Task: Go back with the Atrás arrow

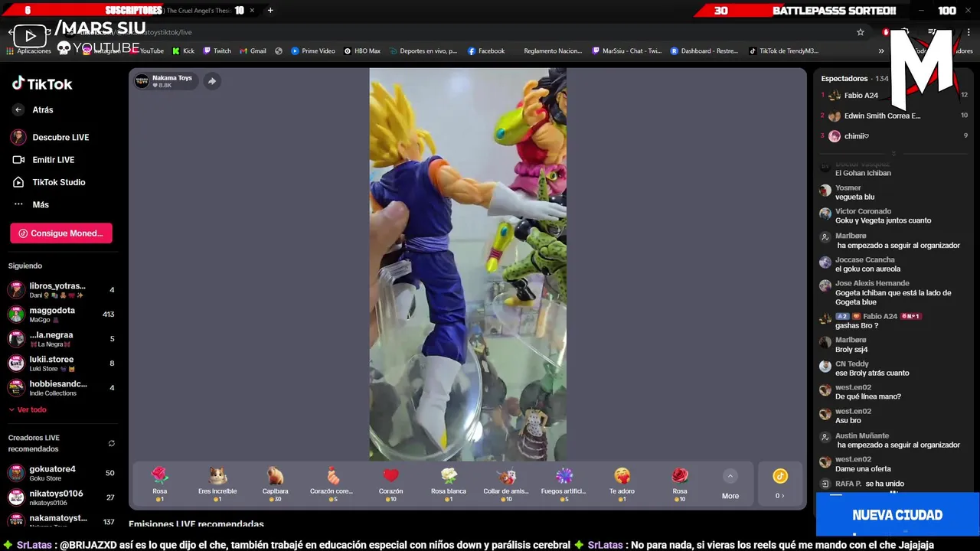Action: 18,109
